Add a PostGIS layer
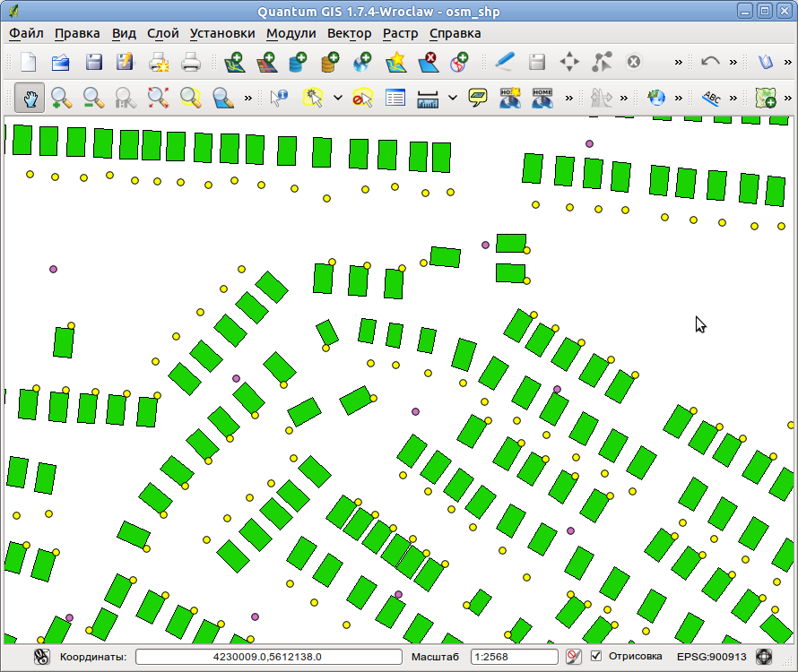The height and width of the screenshot is (672, 798). click(298, 62)
